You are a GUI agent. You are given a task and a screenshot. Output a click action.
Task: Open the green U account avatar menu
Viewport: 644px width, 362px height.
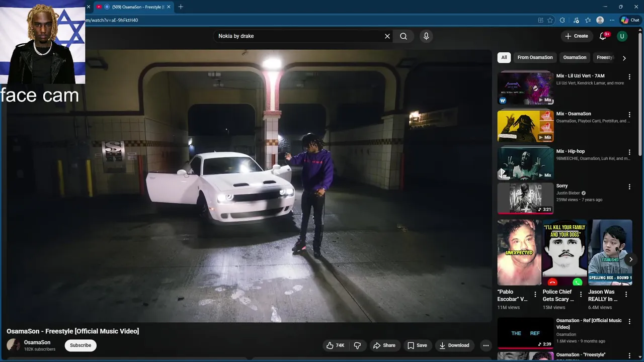622,36
